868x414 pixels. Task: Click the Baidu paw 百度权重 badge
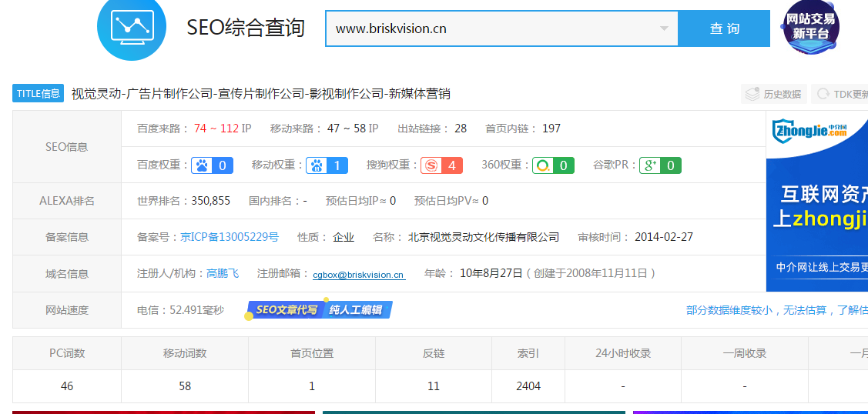tap(212, 165)
